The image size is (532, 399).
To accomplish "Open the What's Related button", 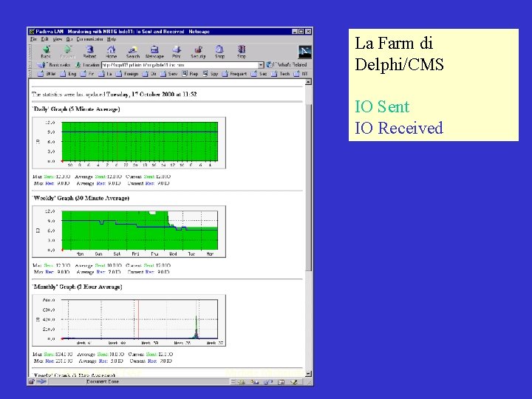I will pyautogui.click(x=287, y=64).
